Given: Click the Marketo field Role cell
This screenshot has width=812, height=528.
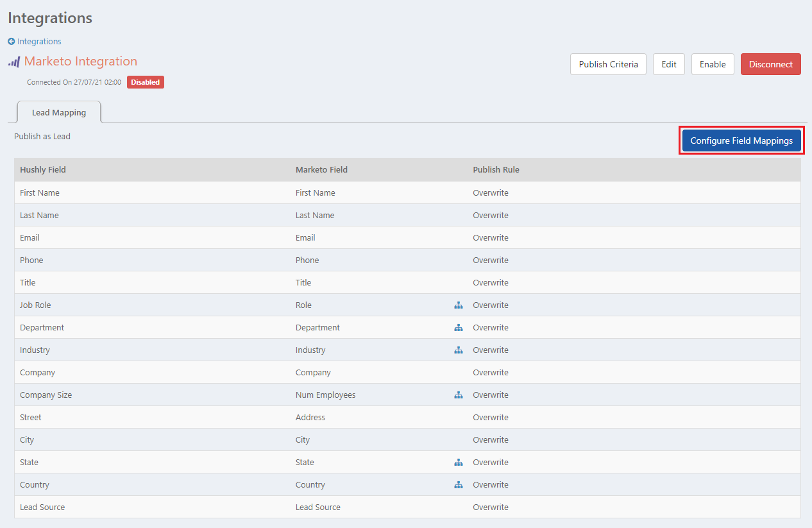Looking at the screenshot, I should pos(303,305).
